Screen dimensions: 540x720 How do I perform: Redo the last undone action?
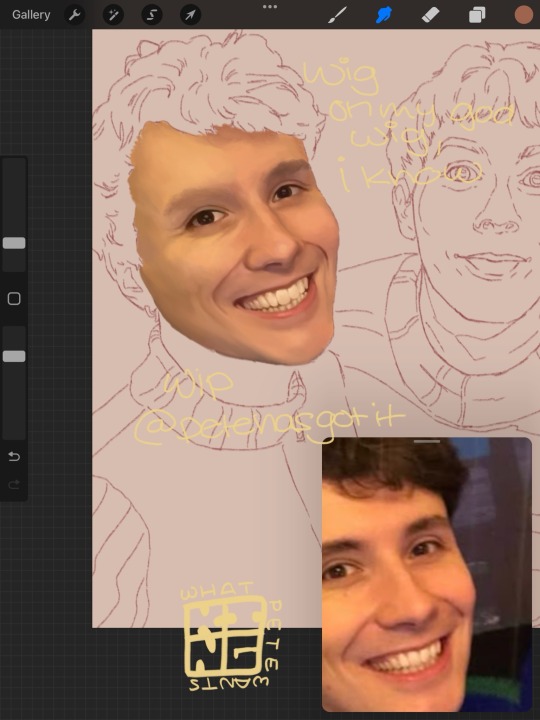coord(14,484)
